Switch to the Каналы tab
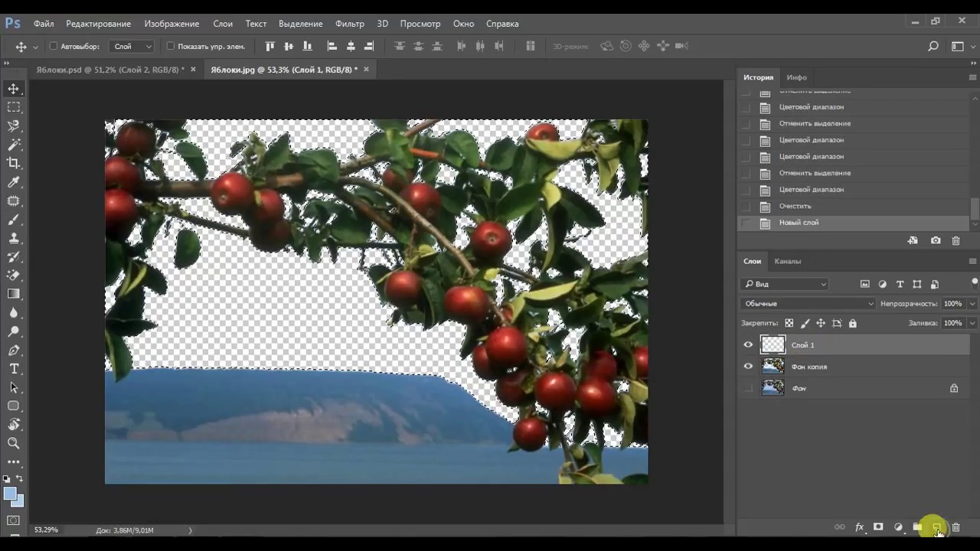Screen dimensions: 980x551 (x=787, y=261)
